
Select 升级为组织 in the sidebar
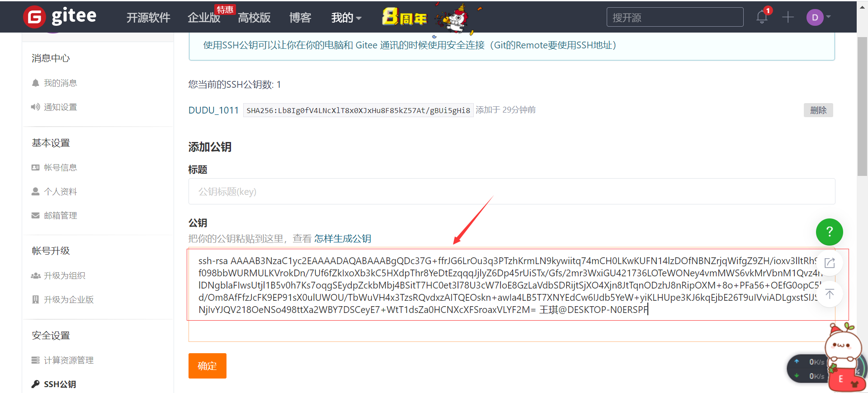[65, 275]
